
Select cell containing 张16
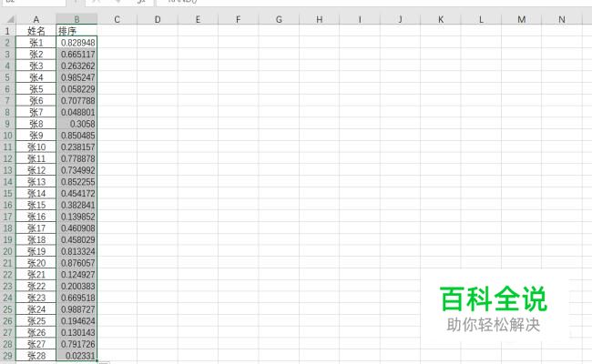[x=36, y=217]
